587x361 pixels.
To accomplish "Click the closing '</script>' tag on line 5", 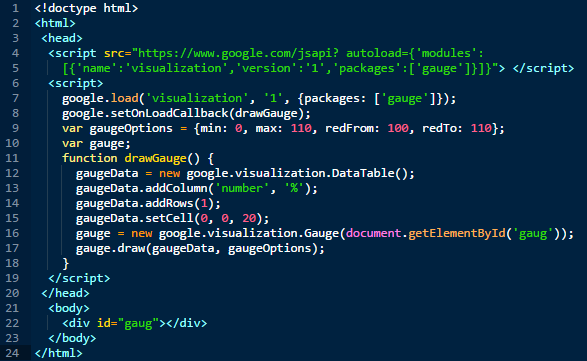I will (x=543, y=68).
